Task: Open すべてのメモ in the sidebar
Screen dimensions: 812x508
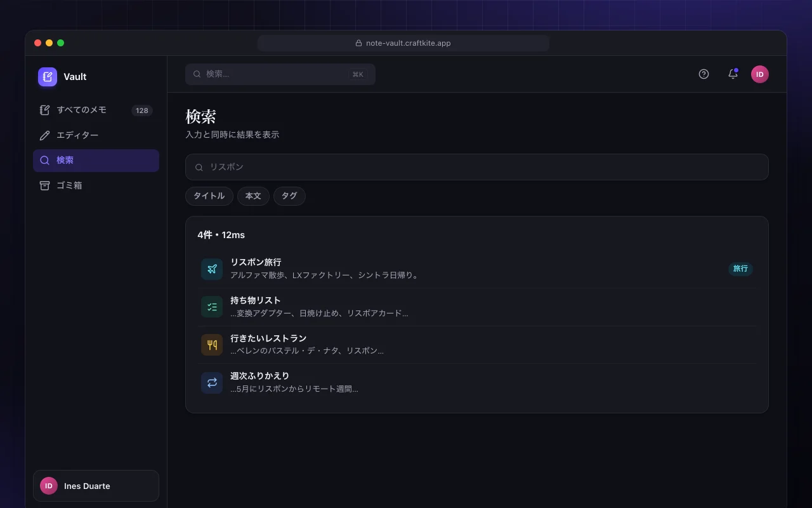Action: (x=96, y=110)
